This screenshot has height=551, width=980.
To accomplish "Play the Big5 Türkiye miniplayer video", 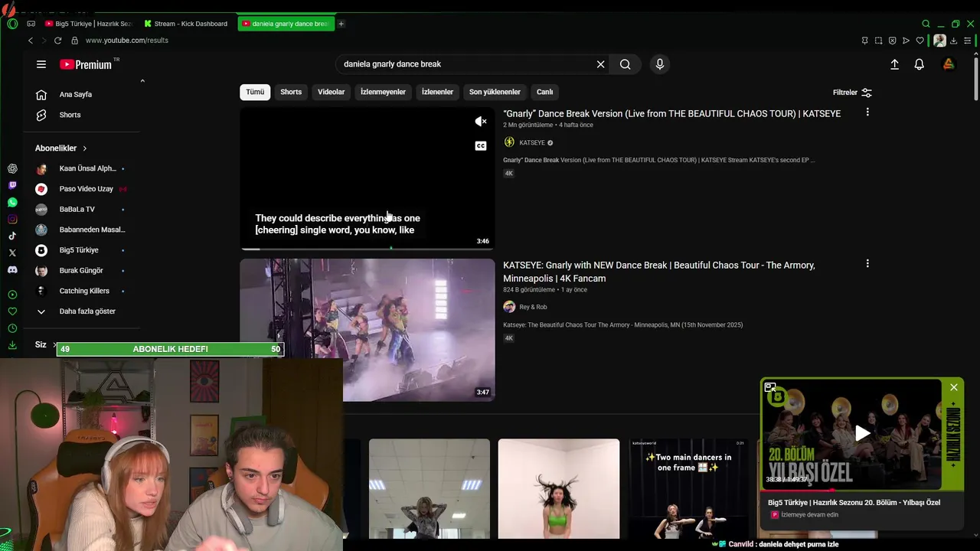I will (x=862, y=433).
